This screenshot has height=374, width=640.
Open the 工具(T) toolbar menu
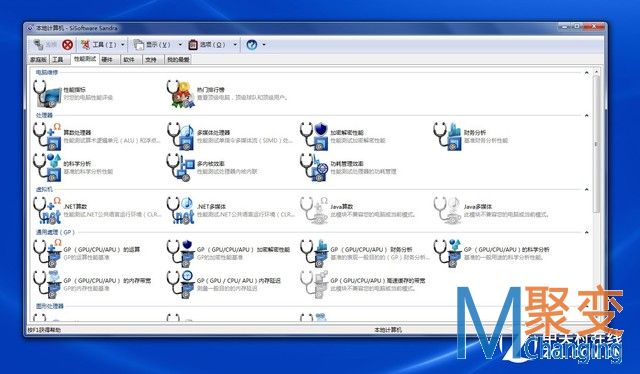99,45
